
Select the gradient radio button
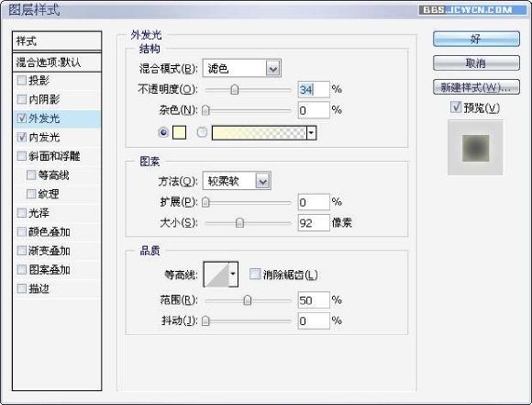[x=202, y=132]
